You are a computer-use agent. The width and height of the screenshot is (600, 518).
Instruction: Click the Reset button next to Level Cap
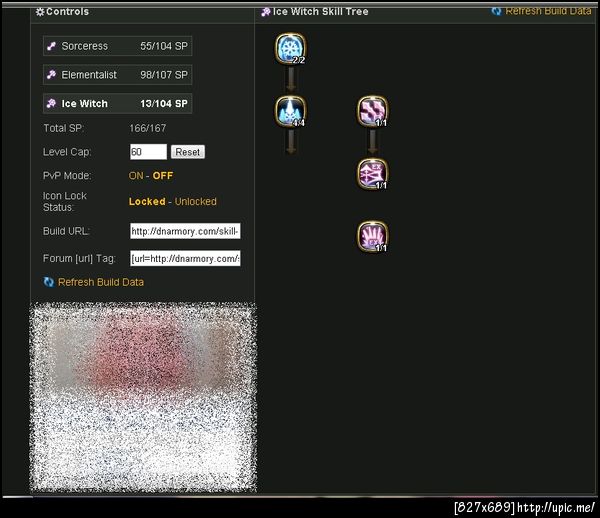tap(188, 152)
